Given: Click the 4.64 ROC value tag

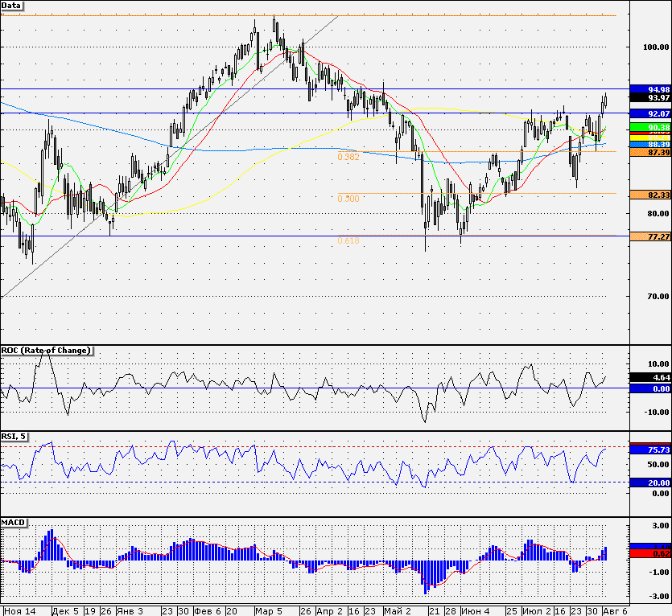Looking at the screenshot, I should click(x=651, y=377).
